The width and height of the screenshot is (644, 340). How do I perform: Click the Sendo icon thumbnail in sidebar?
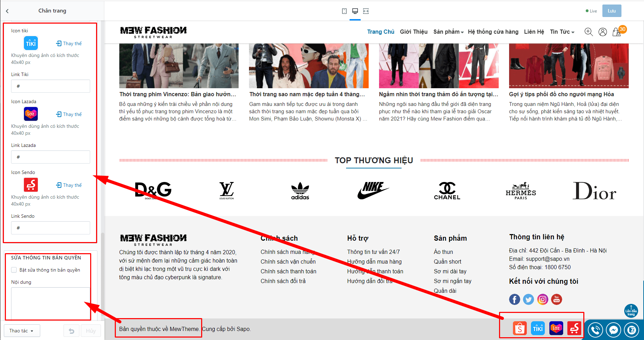click(x=31, y=185)
